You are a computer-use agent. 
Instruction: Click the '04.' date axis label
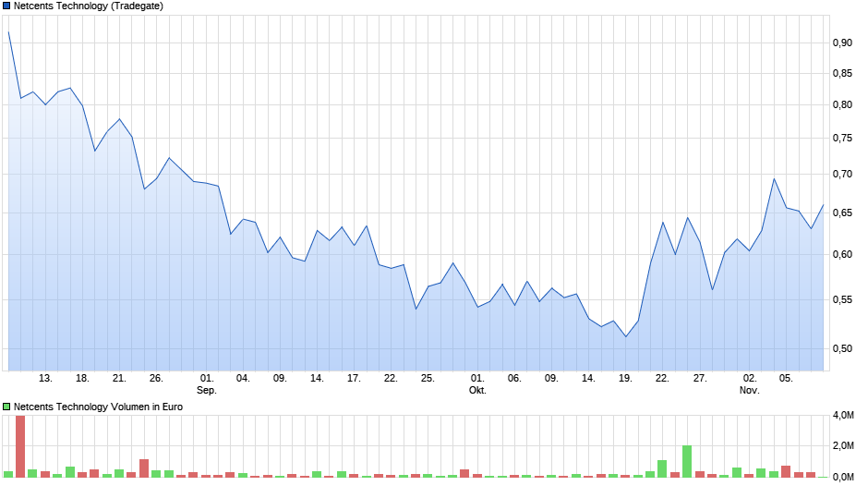tap(243, 378)
